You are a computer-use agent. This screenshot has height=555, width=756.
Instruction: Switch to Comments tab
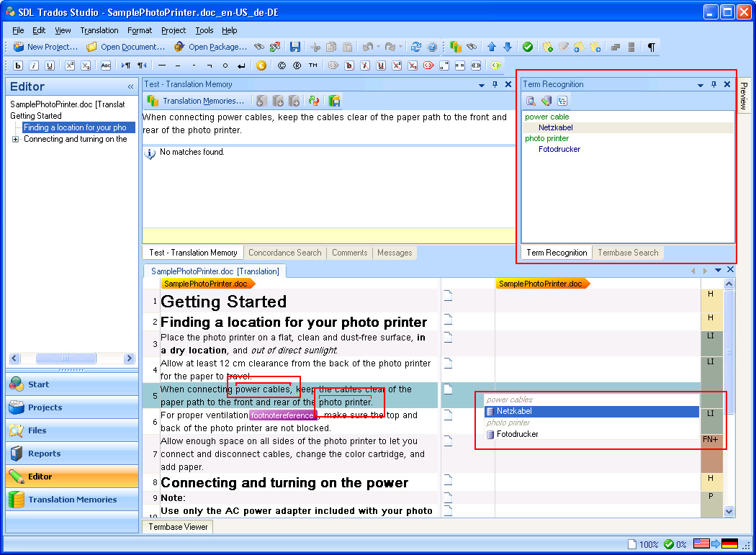click(x=349, y=253)
